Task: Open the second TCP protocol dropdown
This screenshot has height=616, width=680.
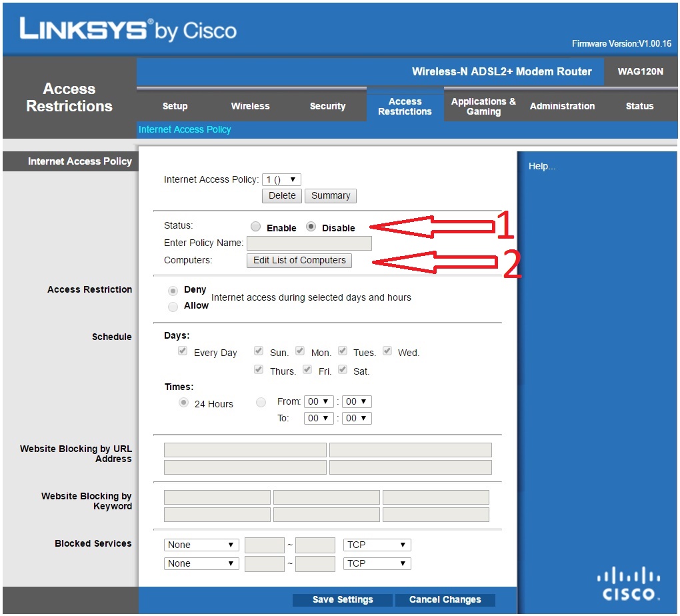Action: tap(377, 563)
